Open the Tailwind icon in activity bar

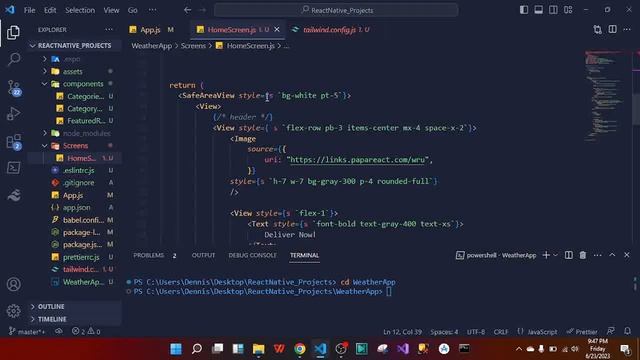pyautogui.click(x=13, y=195)
